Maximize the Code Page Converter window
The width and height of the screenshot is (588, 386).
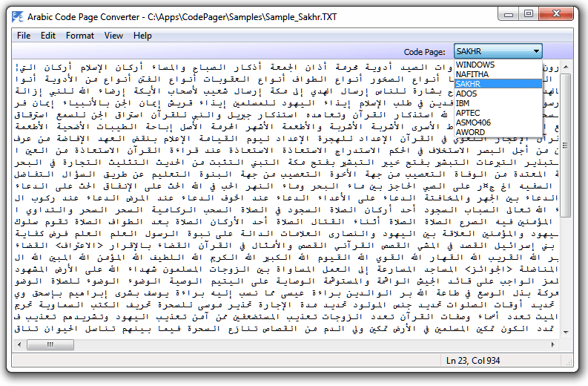click(x=529, y=14)
